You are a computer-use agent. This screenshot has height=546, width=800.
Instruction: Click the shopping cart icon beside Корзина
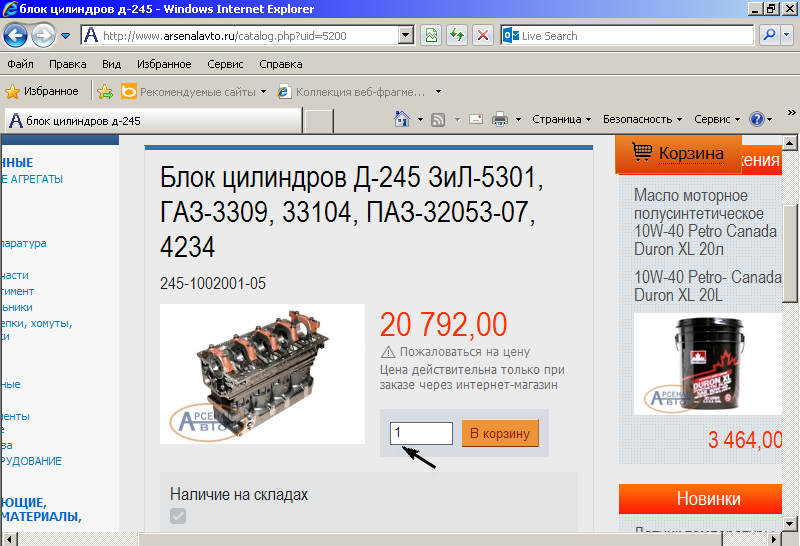click(642, 152)
